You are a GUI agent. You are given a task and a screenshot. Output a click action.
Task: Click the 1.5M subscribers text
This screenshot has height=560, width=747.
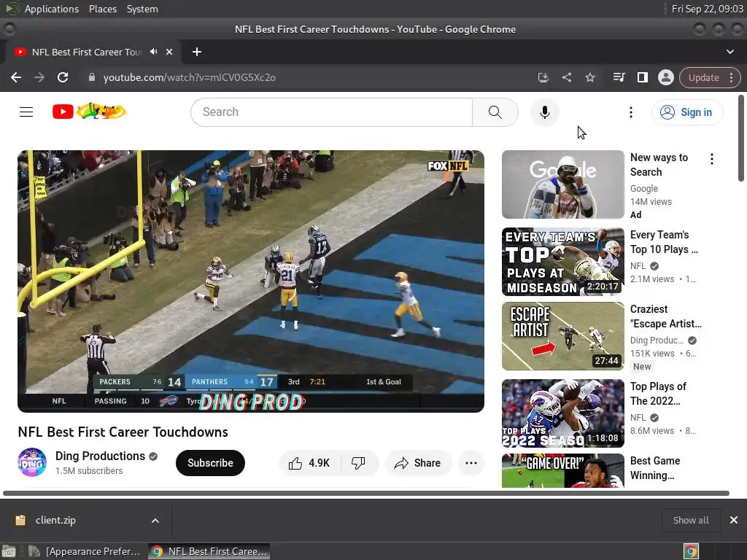88,470
